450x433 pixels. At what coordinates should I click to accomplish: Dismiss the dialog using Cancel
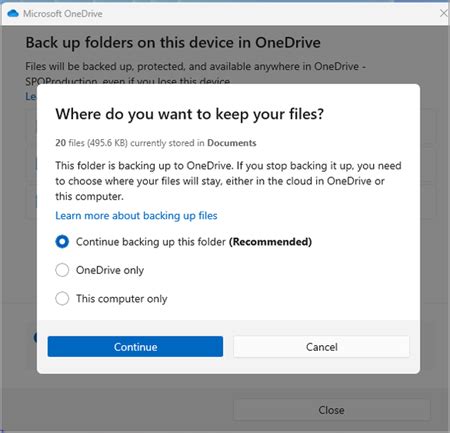(321, 347)
